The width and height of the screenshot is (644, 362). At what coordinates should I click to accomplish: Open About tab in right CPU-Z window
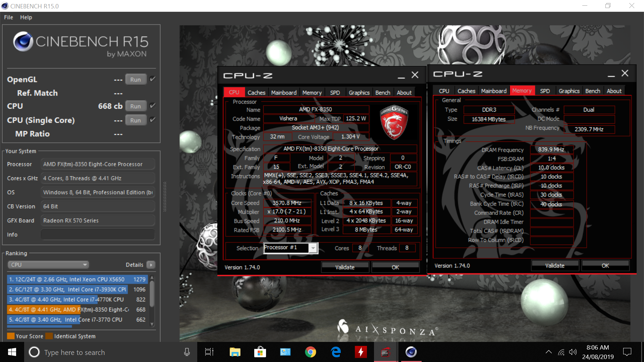click(x=614, y=91)
